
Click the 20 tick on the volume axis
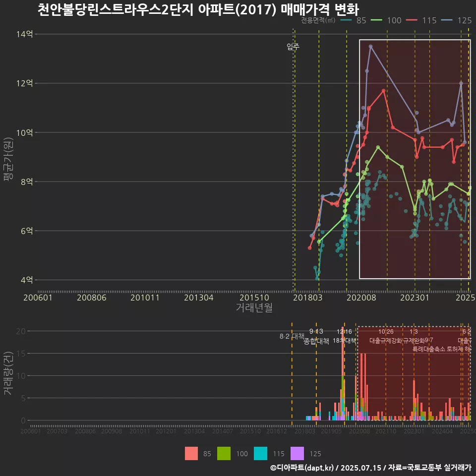(x=21, y=331)
